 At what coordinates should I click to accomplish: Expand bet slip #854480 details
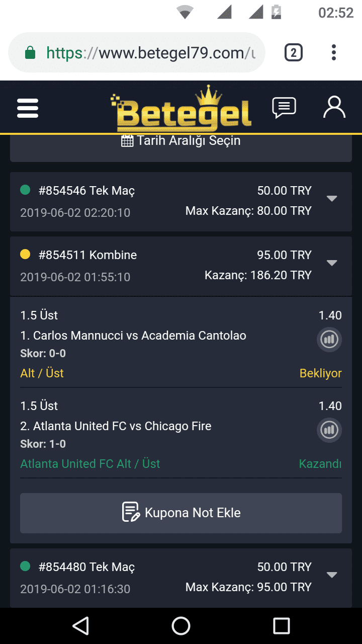point(332,575)
